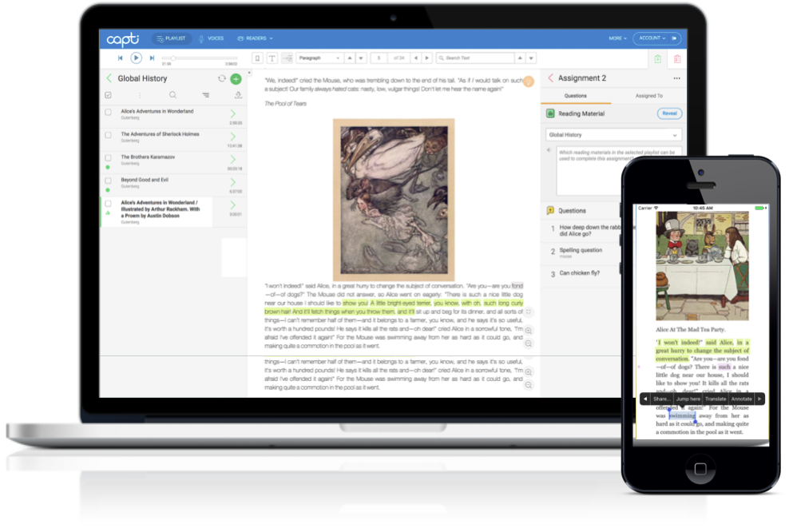789x532 pixels.
Task: Click the log out icon beside ACCOUNT
Action: (x=674, y=38)
